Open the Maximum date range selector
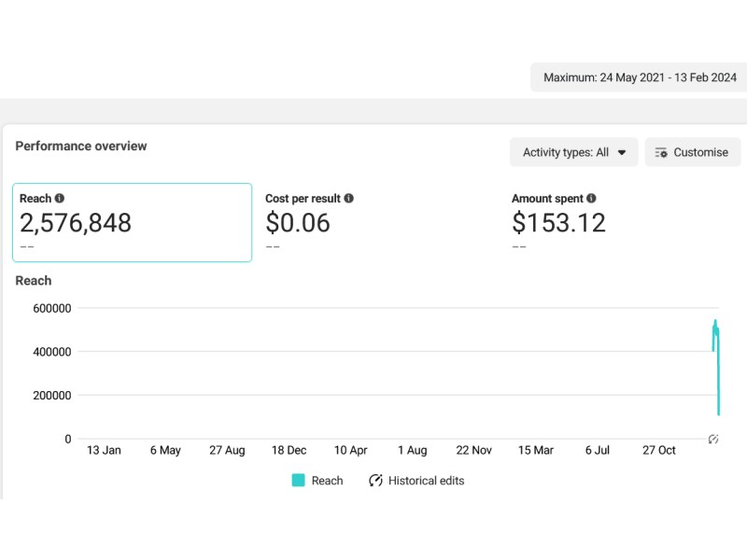The height and width of the screenshot is (560, 747). [x=639, y=78]
